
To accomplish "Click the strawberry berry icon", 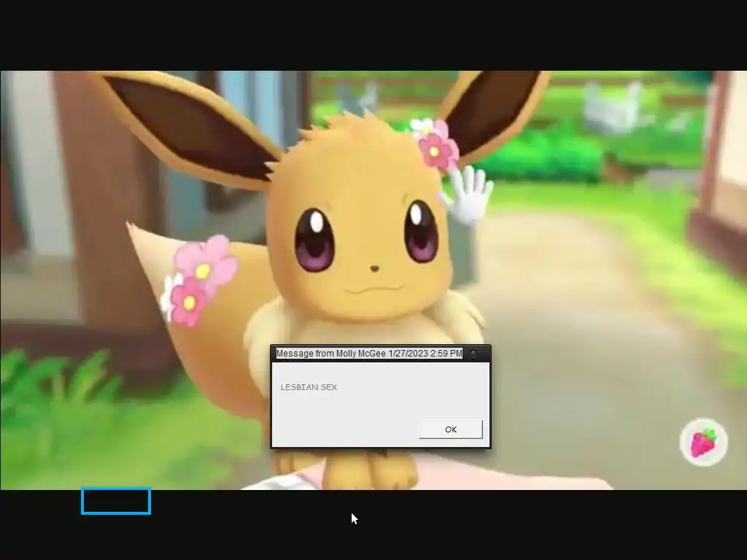I will pyautogui.click(x=704, y=442).
